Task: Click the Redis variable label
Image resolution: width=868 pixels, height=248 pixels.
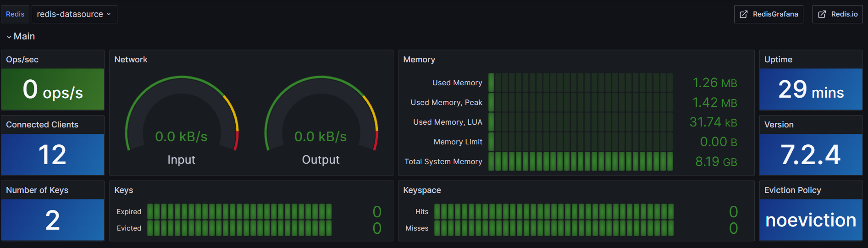Action: 15,14
